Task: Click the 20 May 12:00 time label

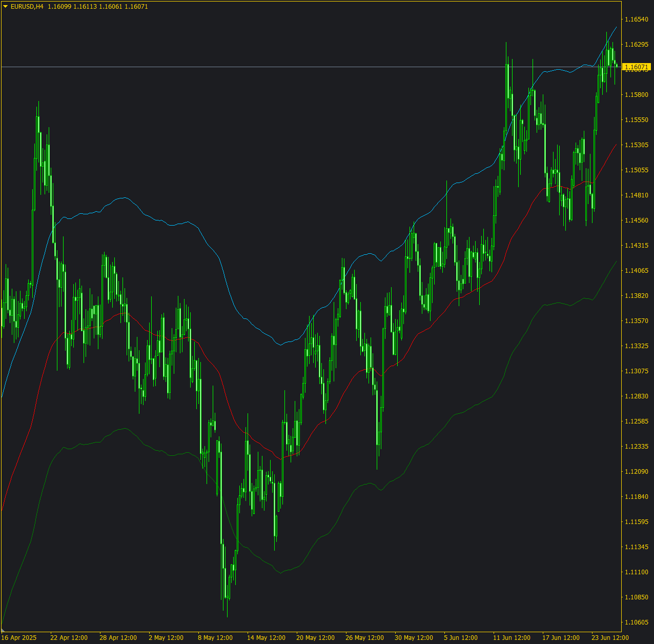Action: 315,638
